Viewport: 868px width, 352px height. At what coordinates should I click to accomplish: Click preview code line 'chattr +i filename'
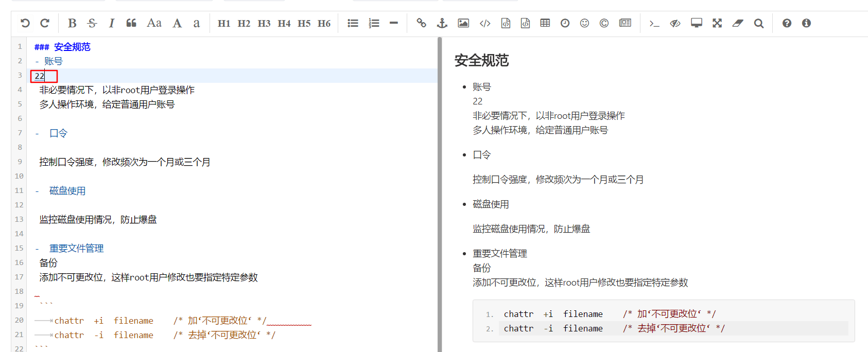pos(553,314)
